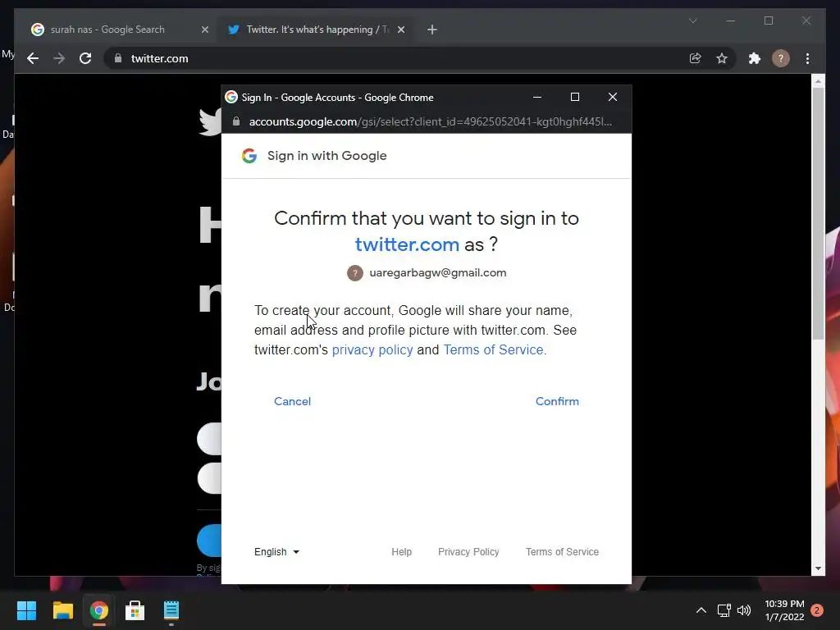Show hidden system tray icons
Screen dimensions: 840x630
701,610
